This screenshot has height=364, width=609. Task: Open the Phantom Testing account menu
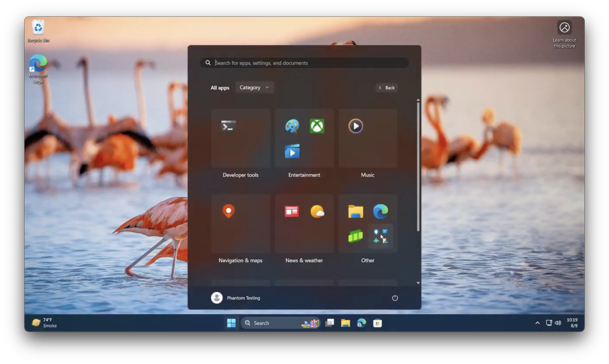235,298
